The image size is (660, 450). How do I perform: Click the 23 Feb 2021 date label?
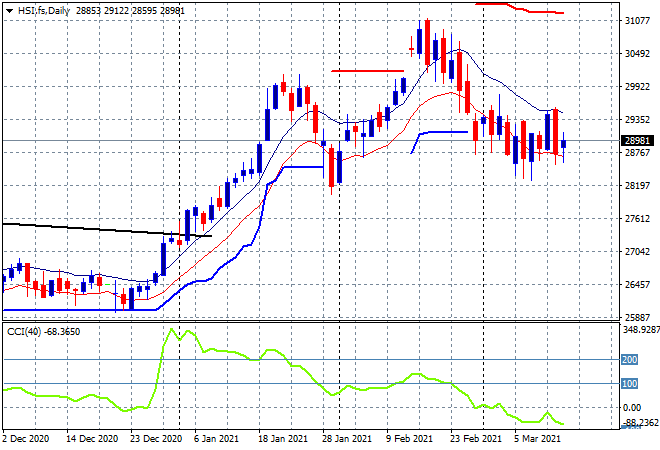coord(474,438)
